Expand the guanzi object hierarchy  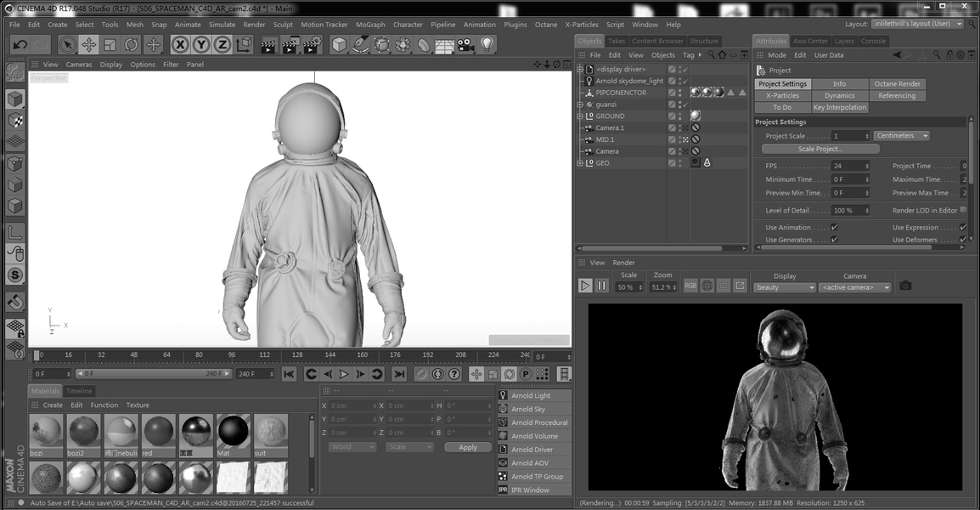pos(580,105)
